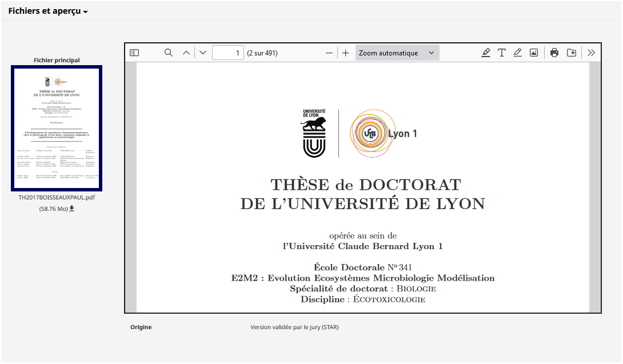
Task: Select the highlight annotation tool
Action: [485, 53]
